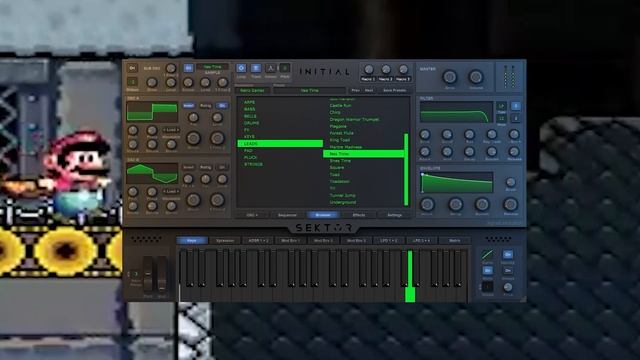Click the OSC A square waveform display
Screen dimensions: 640x360
152,111
